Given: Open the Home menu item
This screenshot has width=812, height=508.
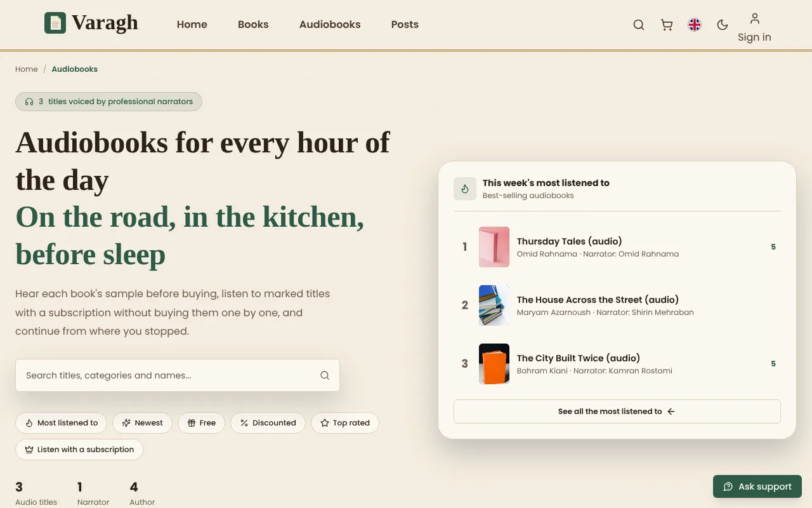Looking at the screenshot, I should [192, 25].
